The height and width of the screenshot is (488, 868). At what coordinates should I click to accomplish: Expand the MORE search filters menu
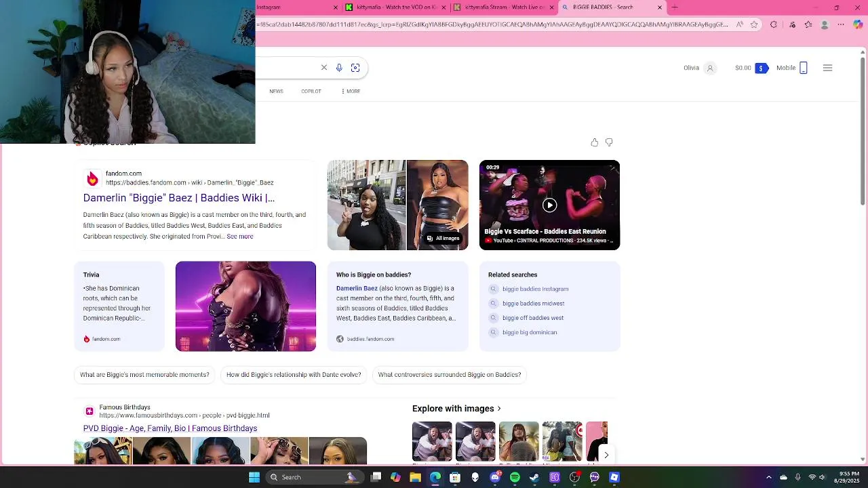pos(351,91)
